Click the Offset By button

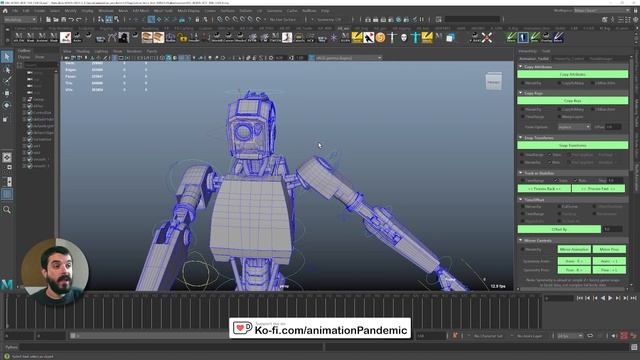559,229
